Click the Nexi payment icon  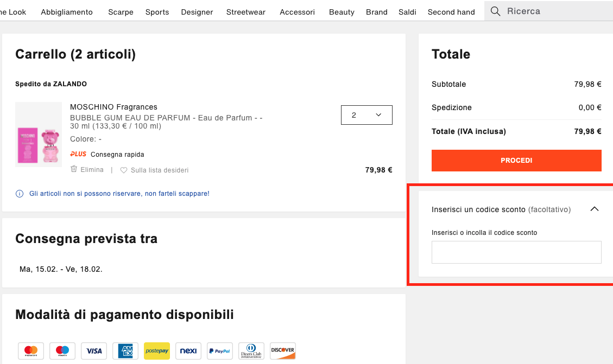188,351
